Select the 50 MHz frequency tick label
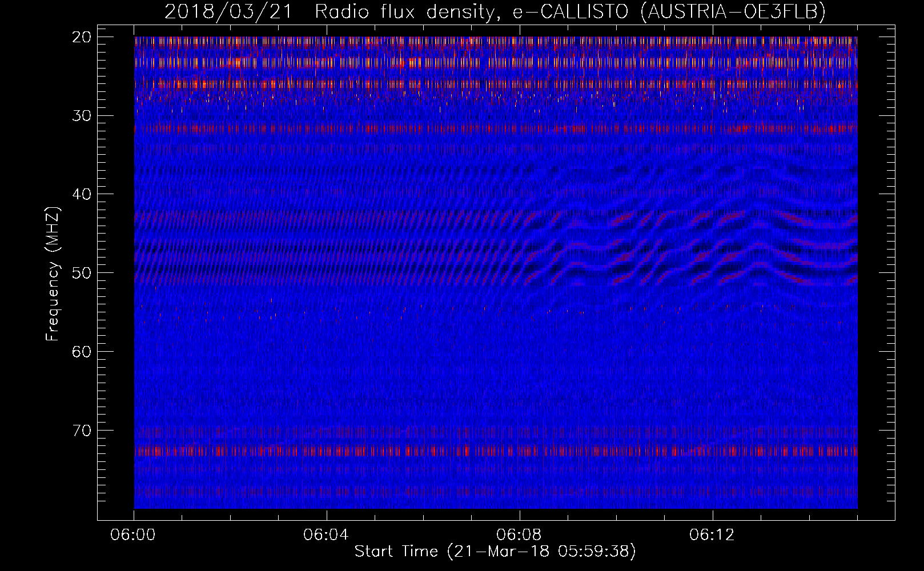 point(82,273)
